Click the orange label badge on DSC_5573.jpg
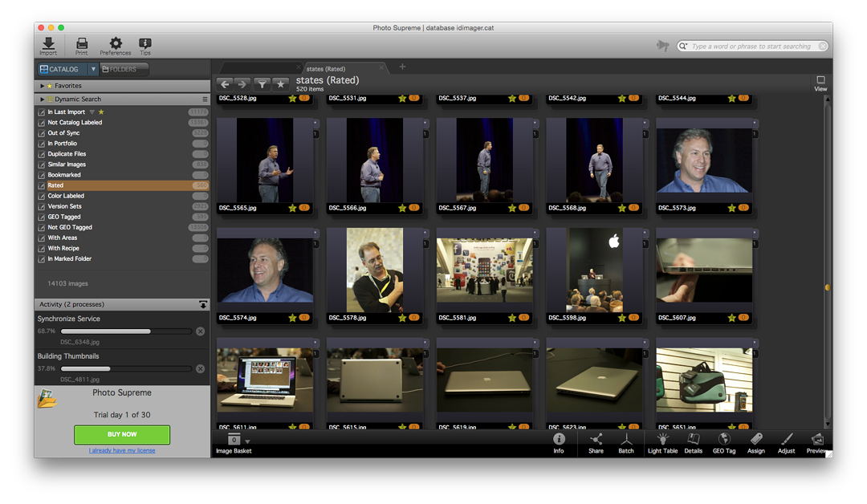Screen dimensions: 867x504 click(743, 208)
